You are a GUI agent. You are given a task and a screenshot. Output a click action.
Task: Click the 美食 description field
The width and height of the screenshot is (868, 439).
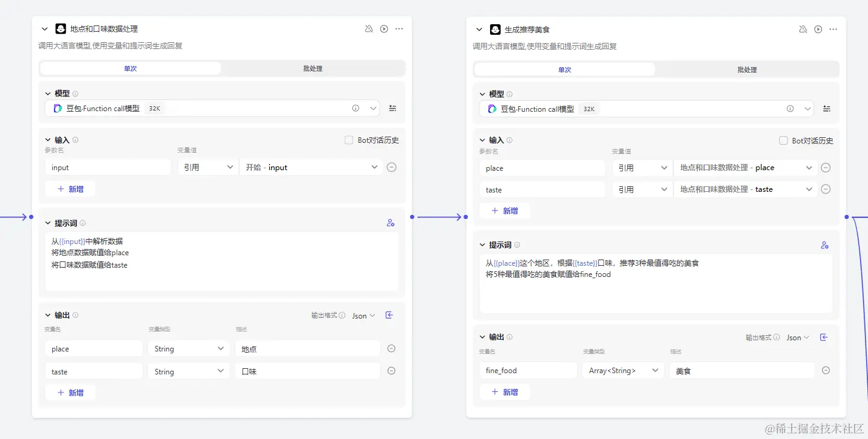tap(741, 371)
